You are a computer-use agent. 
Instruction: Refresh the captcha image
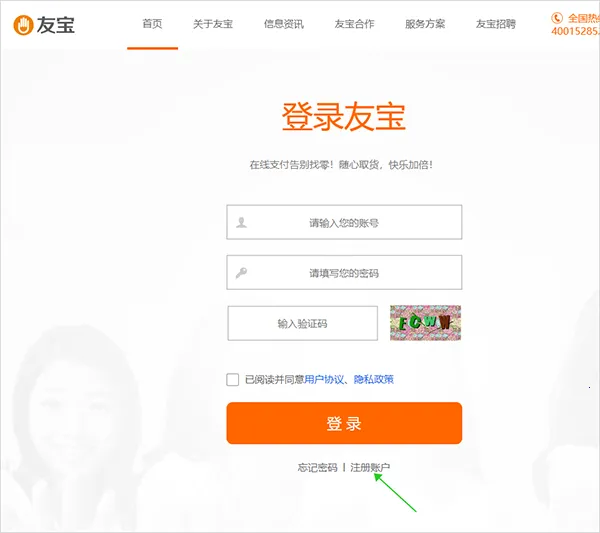pos(425,323)
